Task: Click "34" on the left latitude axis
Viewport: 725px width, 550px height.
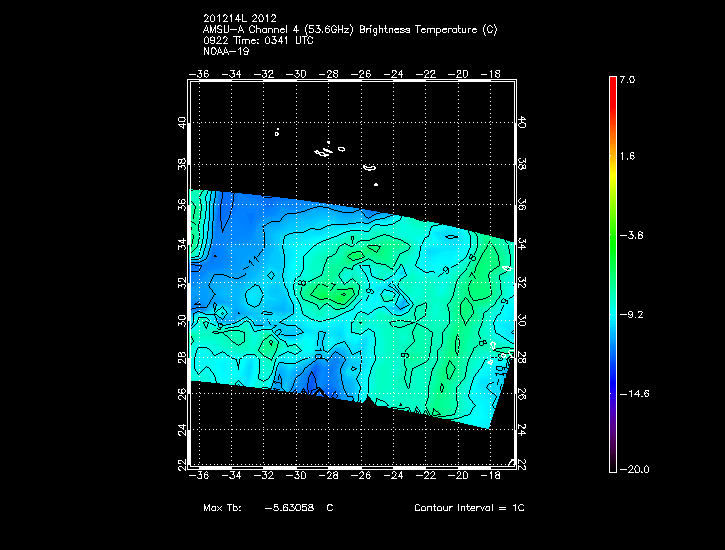Action: coord(182,244)
